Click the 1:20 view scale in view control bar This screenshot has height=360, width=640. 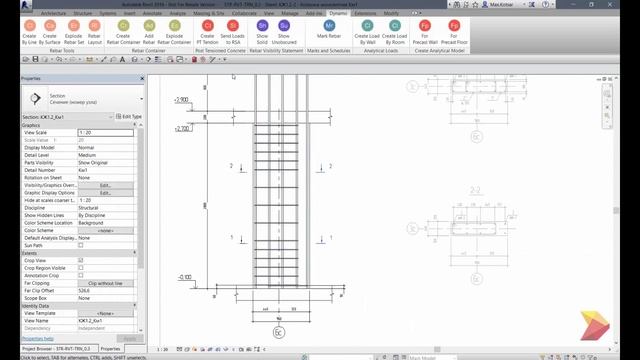(162, 349)
